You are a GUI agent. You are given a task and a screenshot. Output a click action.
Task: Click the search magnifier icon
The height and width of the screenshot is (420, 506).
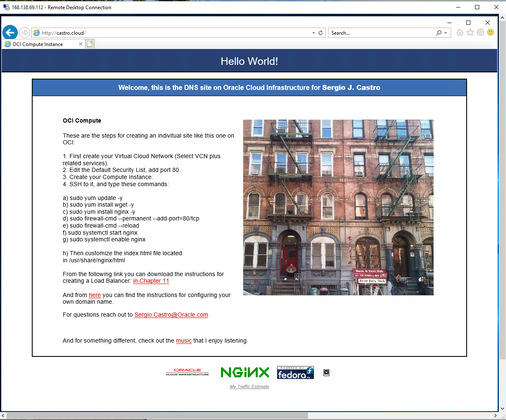439,33
